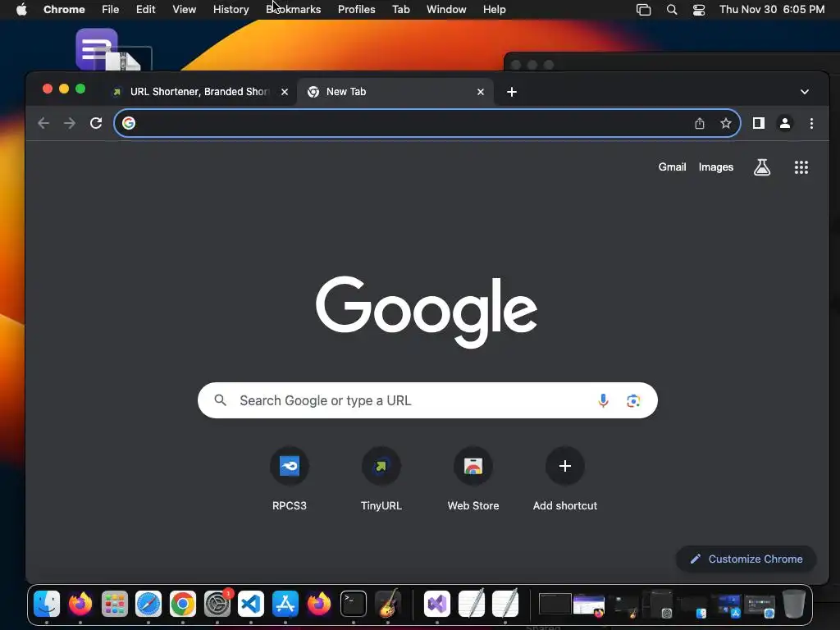Open the Bookmarks menu

pos(294,9)
